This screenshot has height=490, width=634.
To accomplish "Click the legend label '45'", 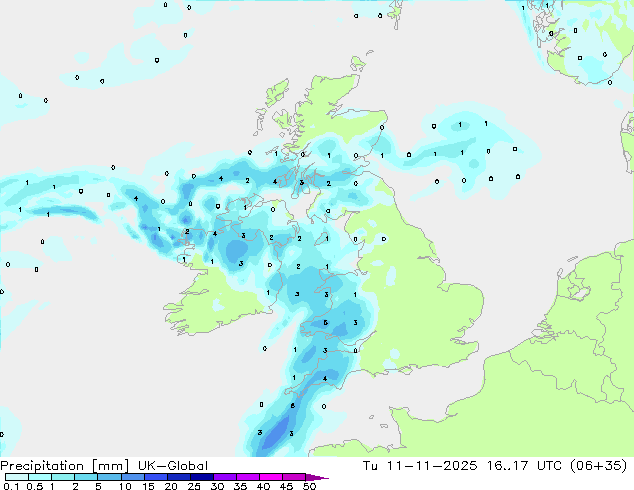I will click(286, 486).
